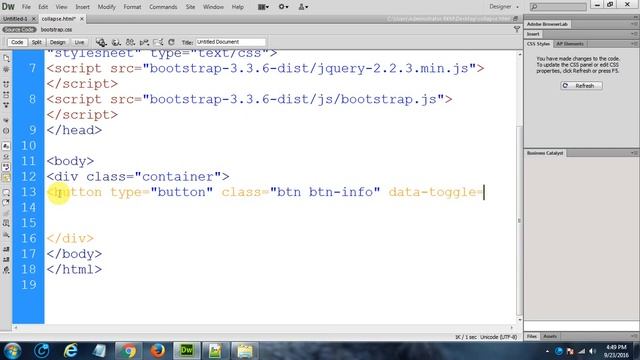Viewport: 640px width, 360px height.
Task: Open bootstrap.css related file
Action: [x=56, y=30]
